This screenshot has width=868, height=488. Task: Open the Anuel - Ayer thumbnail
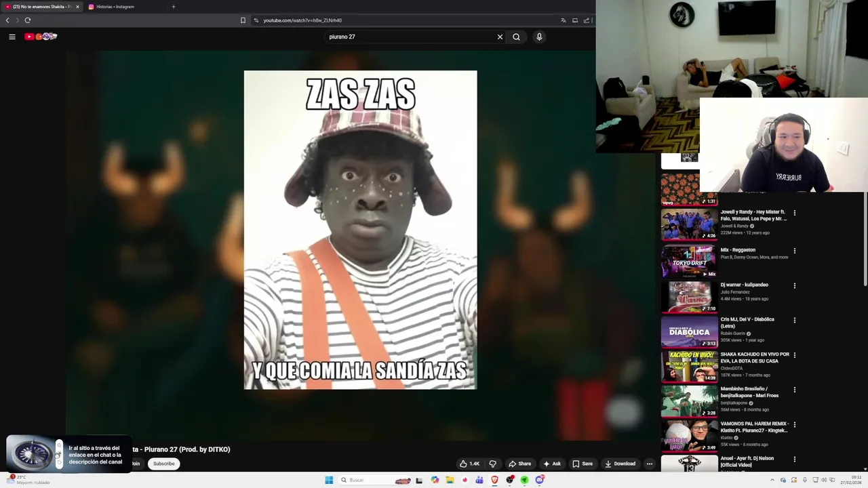[x=689, y=463]
